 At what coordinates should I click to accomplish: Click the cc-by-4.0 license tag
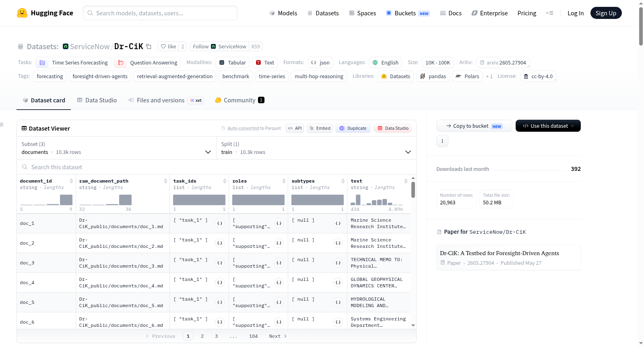pyautogui.click(x=538, y=76)
